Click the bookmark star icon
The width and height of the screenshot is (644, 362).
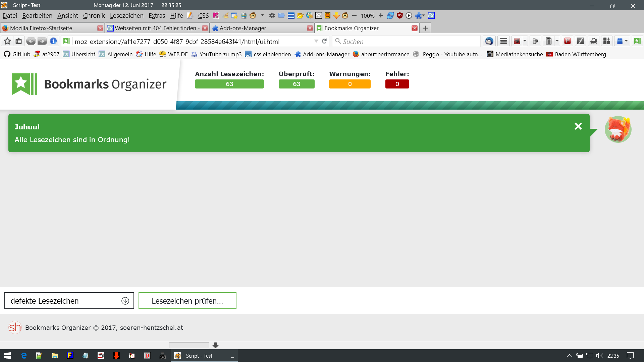[7, 41]
